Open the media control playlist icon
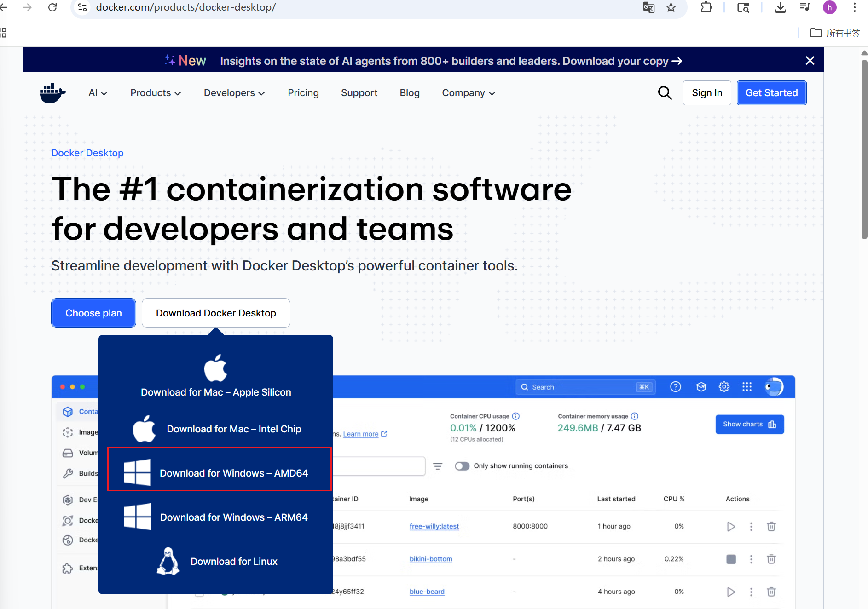868x609 pixels. pyautogui.click(x=805, y=7)
